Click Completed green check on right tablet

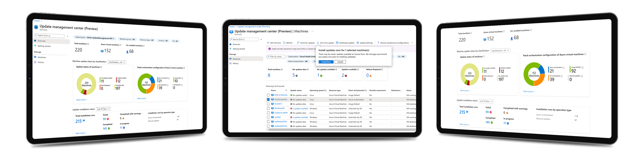[492, 122]
